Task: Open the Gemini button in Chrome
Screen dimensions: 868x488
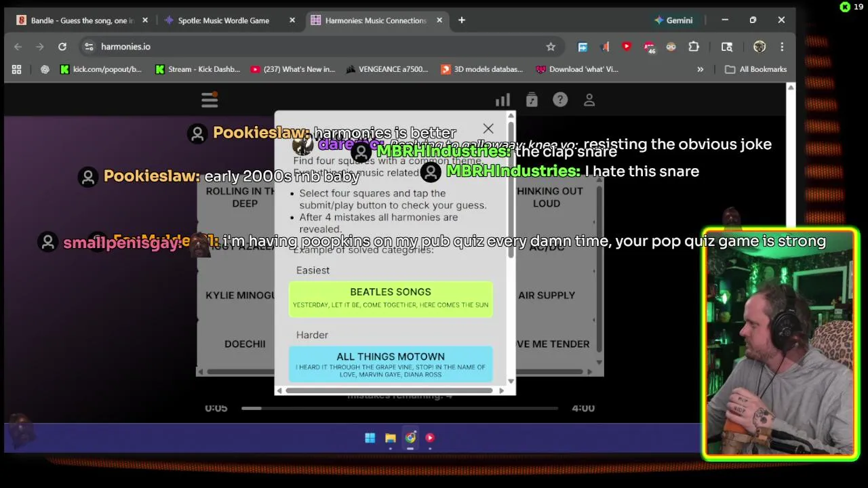Action: click(x=673, y=20)
